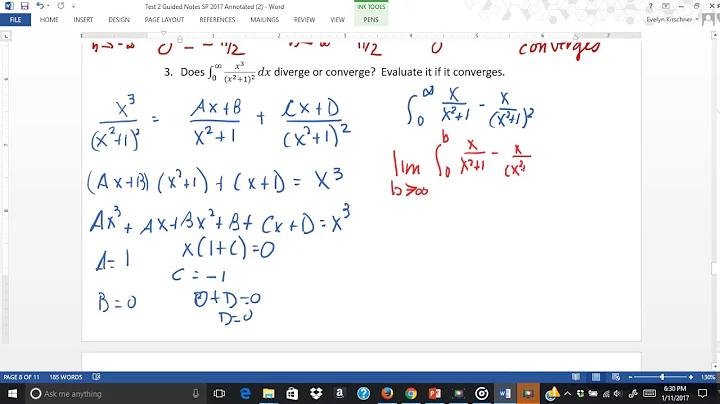Launch Google Chrome from the taskbar
Viewport: 720px width, 404px height.
[x=411, y=393]
